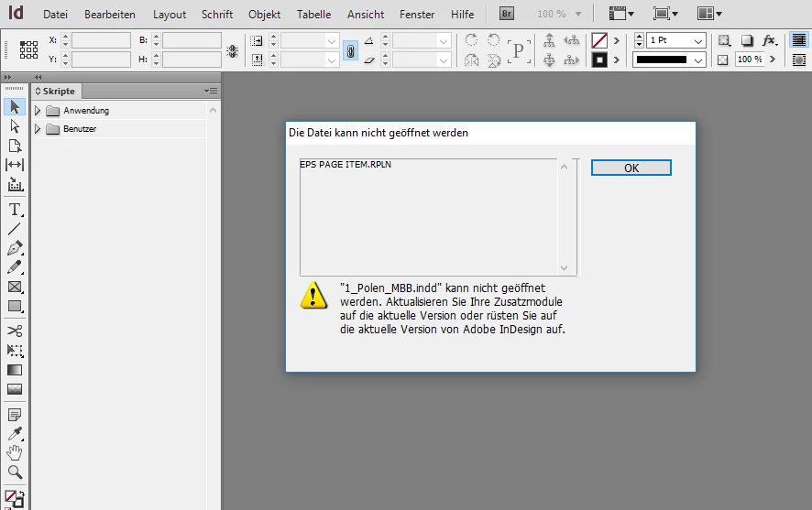812x510 pixels.
Task: Select the Direct Selection tool
Action: point(15,126)
